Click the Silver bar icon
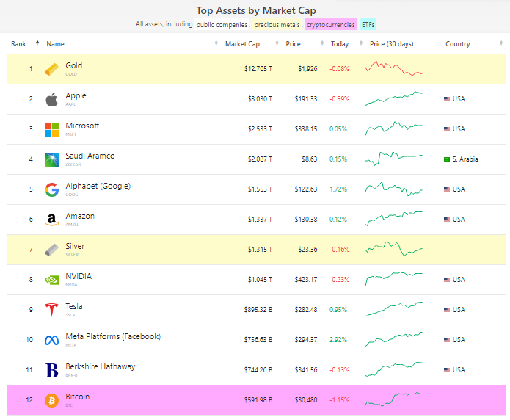The image size is (510, 420). point(51,250)
